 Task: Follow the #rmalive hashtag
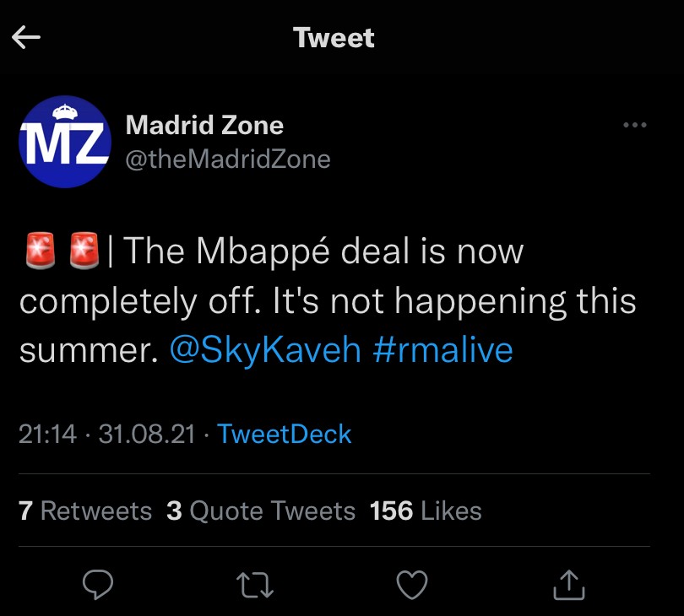pyautogui.click(x=442, y=350)
